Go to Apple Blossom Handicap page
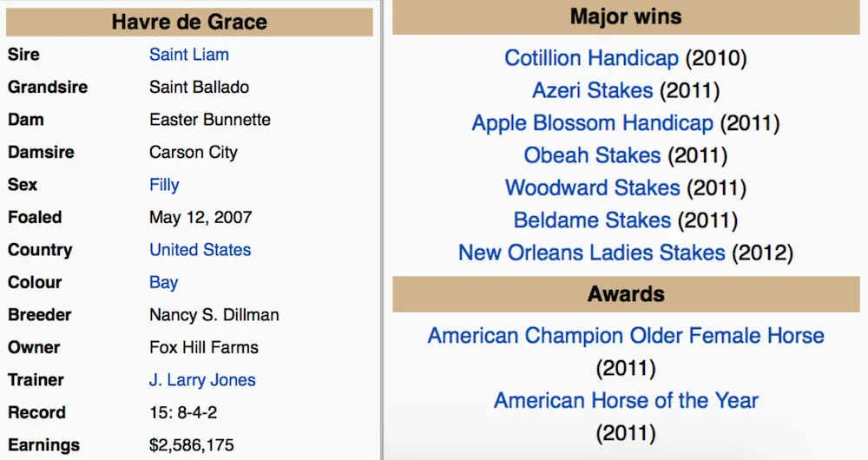The width and height of the screenshot is (868, 460). 592,123
